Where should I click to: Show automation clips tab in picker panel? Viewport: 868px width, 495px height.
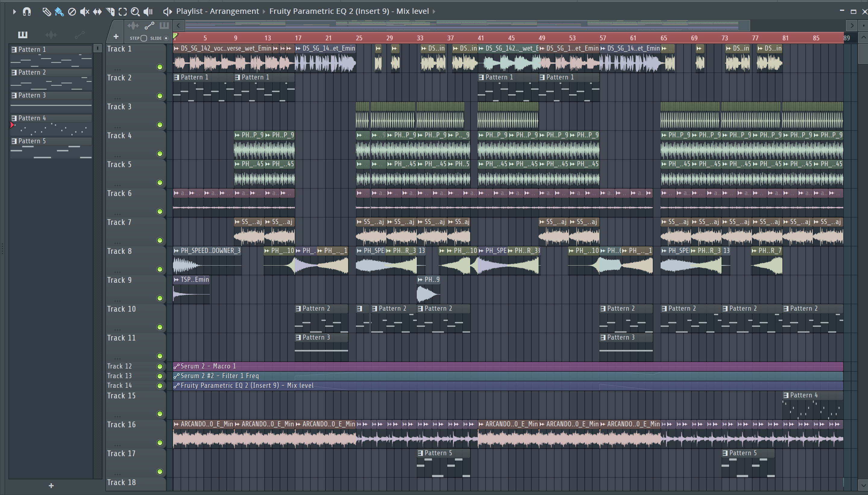pos(80,34)
